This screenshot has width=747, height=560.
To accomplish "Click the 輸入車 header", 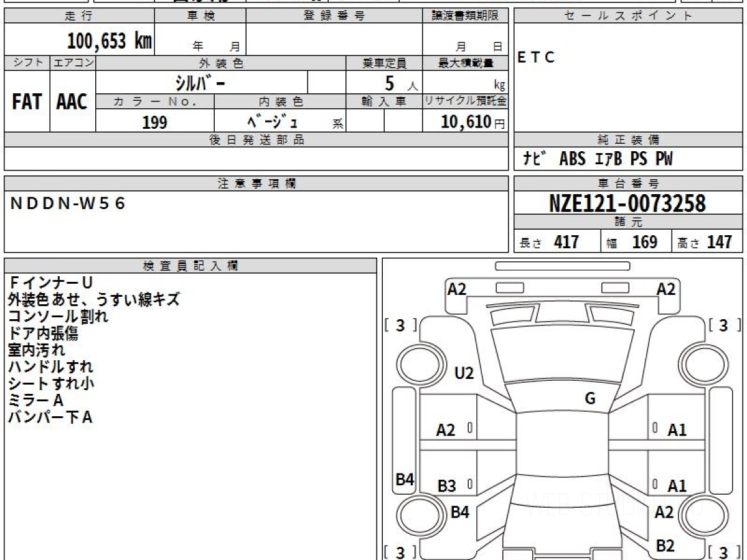I will pyautogui.click(x=384, y=101).
